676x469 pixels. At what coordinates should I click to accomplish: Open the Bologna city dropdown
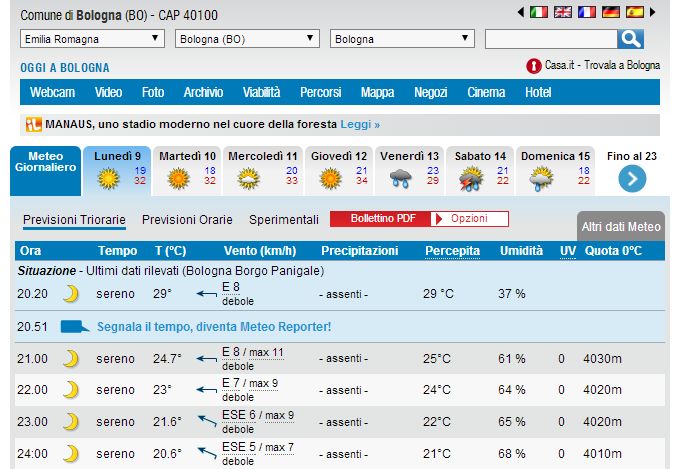click(x=402, y=39)
